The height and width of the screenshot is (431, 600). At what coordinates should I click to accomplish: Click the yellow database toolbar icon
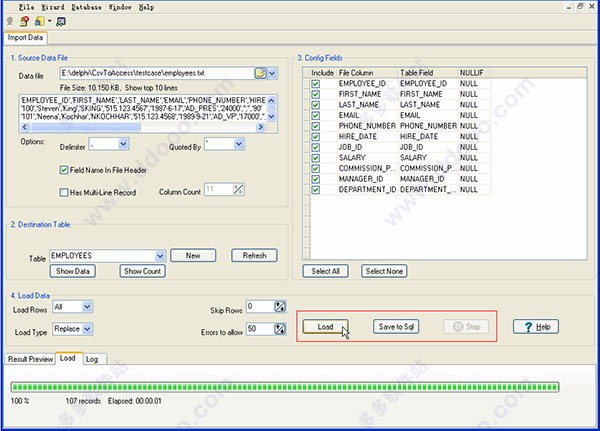point(39,21)
